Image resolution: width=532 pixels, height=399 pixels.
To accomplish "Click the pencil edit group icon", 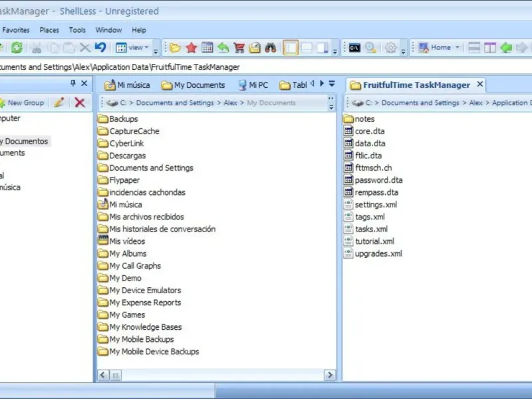I will 59,102.
